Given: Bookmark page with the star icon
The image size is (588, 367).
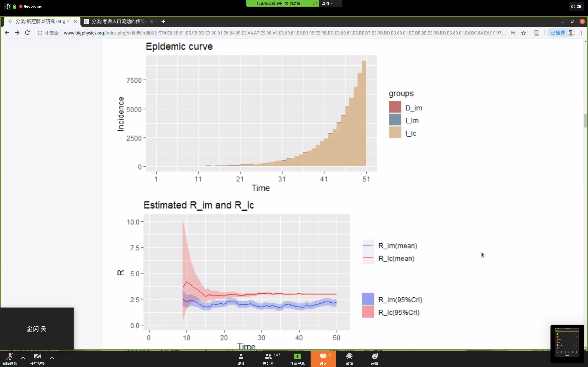Looking at the screenshot, I should pos(523,33).
